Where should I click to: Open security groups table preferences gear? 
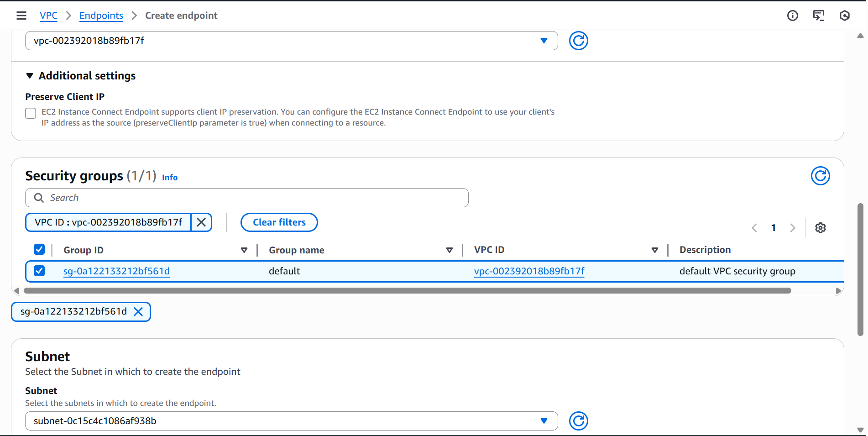coord(821,228)
